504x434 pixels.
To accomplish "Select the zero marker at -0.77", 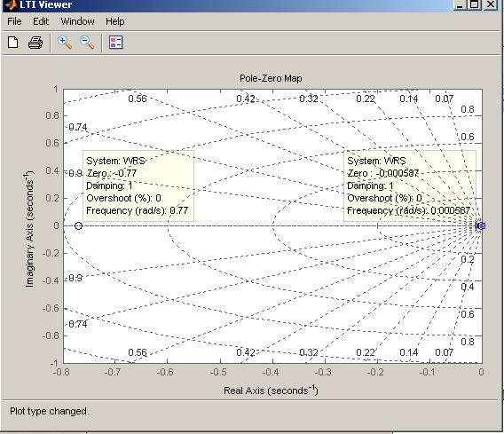I will [x=78, y=226].
